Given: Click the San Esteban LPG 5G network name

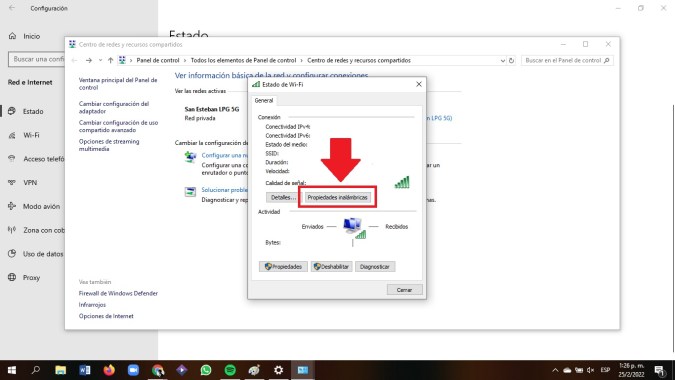Looking at the screenshot, I should click(x=211, y=109).
